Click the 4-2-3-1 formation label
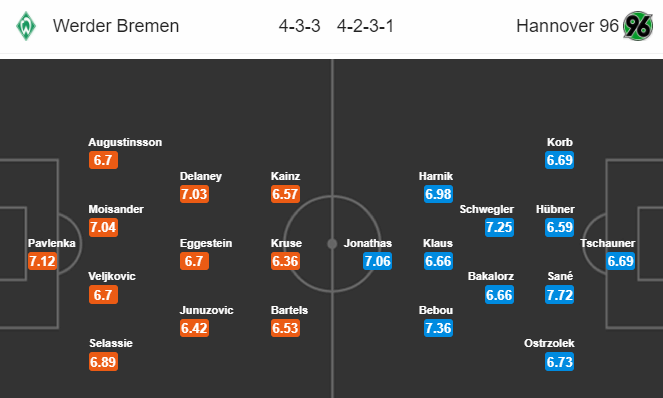Viewport: 663px width, 398px height. click(x=365, y=26)
